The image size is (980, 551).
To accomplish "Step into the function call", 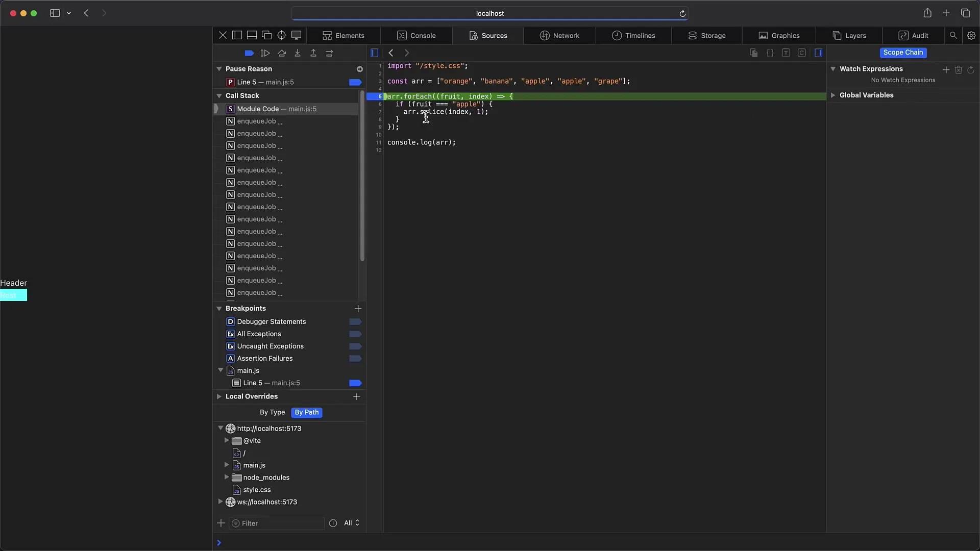I will (298, 53).
